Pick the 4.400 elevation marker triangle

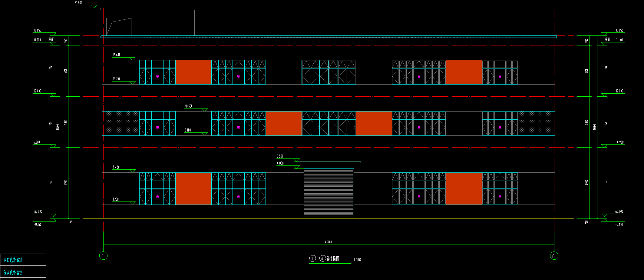[x=132, y=171]
